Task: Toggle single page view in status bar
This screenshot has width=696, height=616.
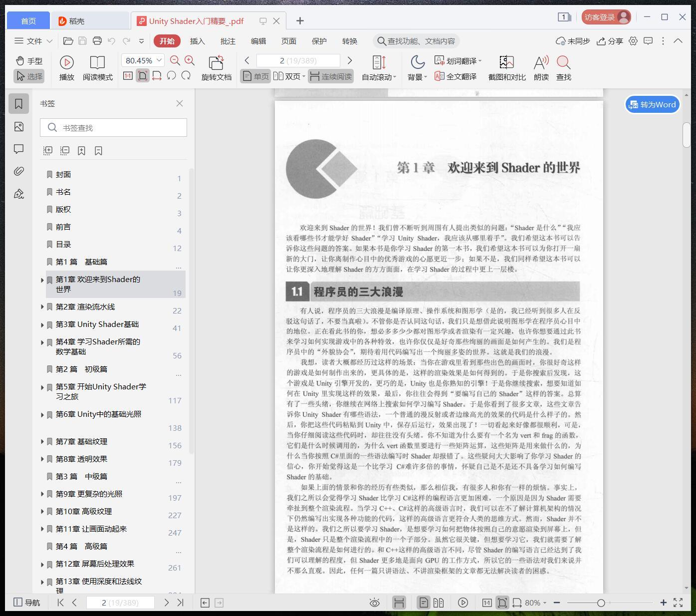Action: (423, 603)
